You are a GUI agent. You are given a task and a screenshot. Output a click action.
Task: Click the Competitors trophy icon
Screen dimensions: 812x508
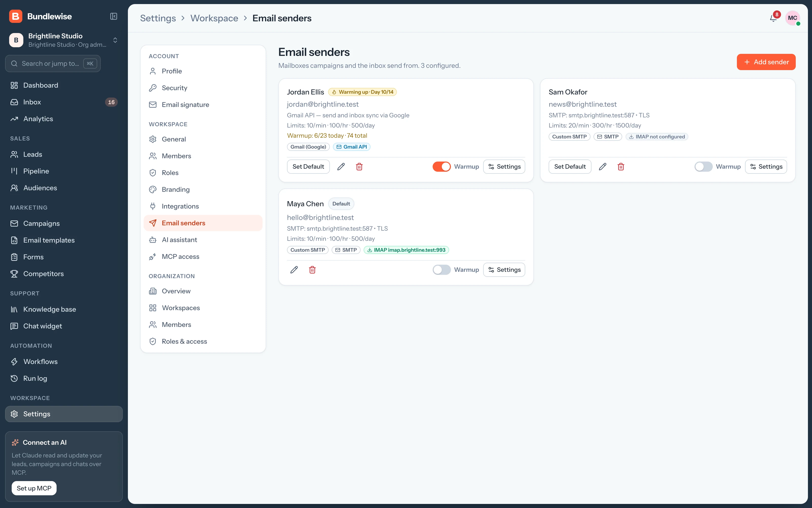[14, 274]
